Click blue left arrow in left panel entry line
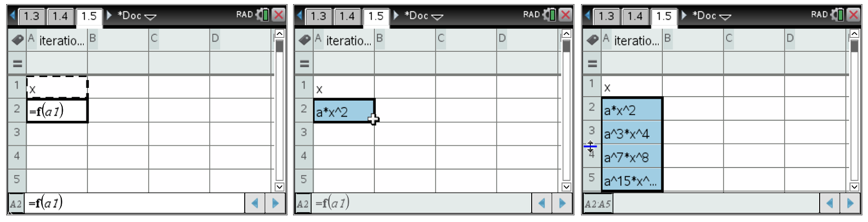Image resolution: width=868 pixels, height=222 pixels. click(255, 203)
